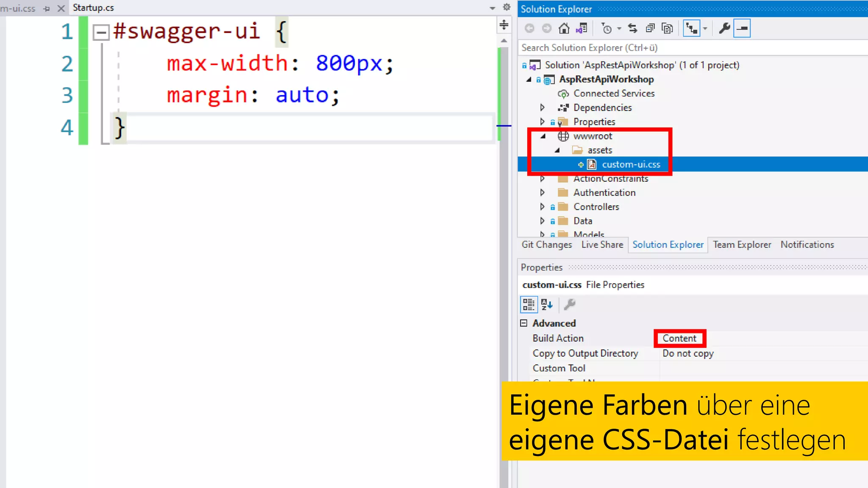Click the Property Pages wrench icon
Screen dimensions: 868x488
[570, 305]
